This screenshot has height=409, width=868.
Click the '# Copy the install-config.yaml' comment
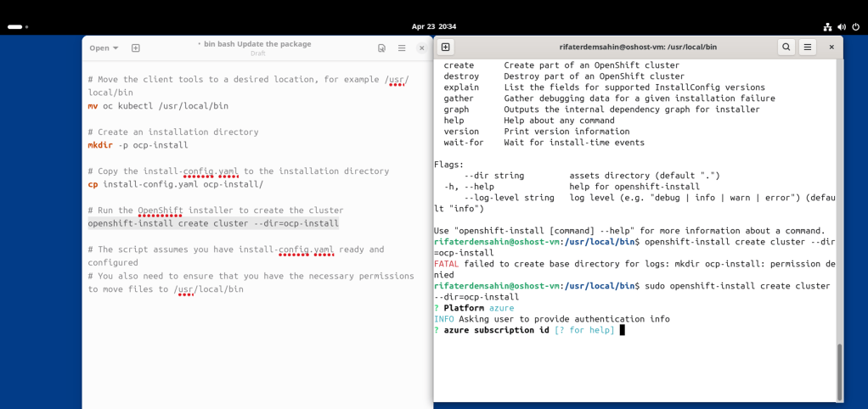click(239, 171)
